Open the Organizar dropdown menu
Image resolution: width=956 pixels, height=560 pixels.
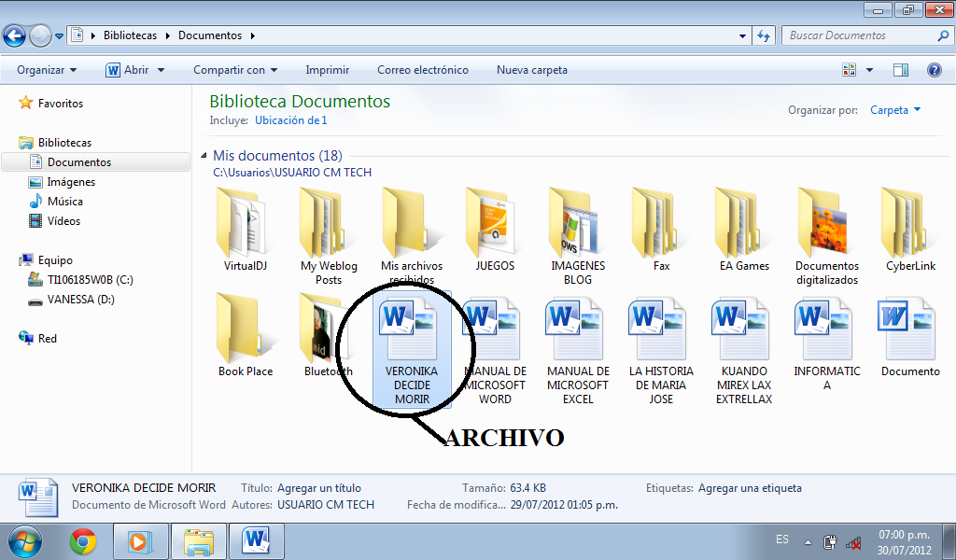[47, 70]
